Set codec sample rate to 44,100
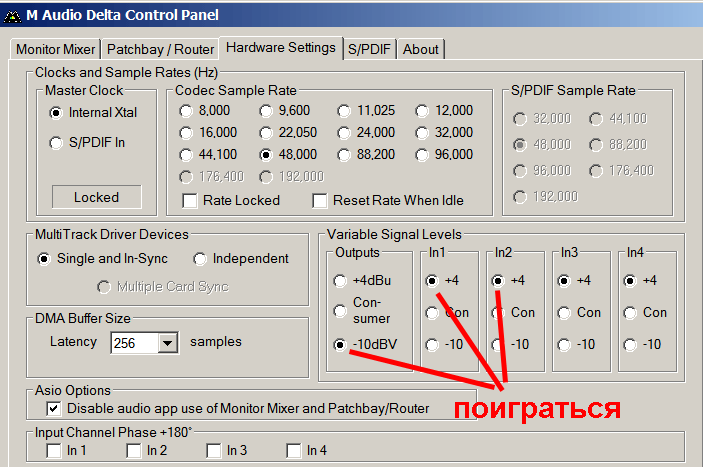Viewport: 703px width, 467px height. (186, 155)
